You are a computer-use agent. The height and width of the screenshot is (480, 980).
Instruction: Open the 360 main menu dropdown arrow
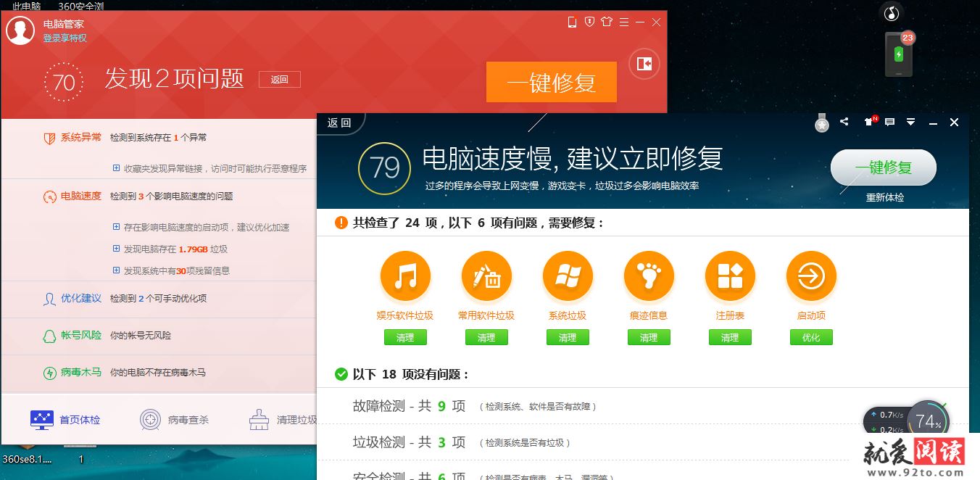point(911,122)
